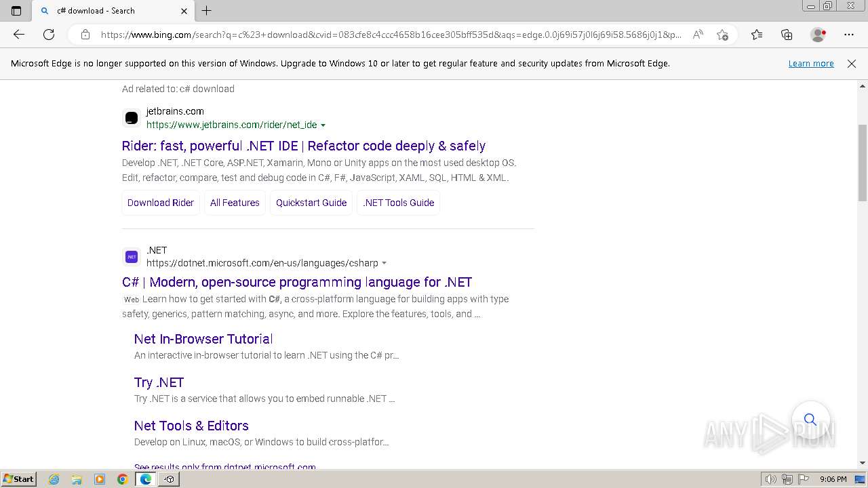868x488 pixels.
Task: Click the floating search magnifier button
Action: coord(810,420)
